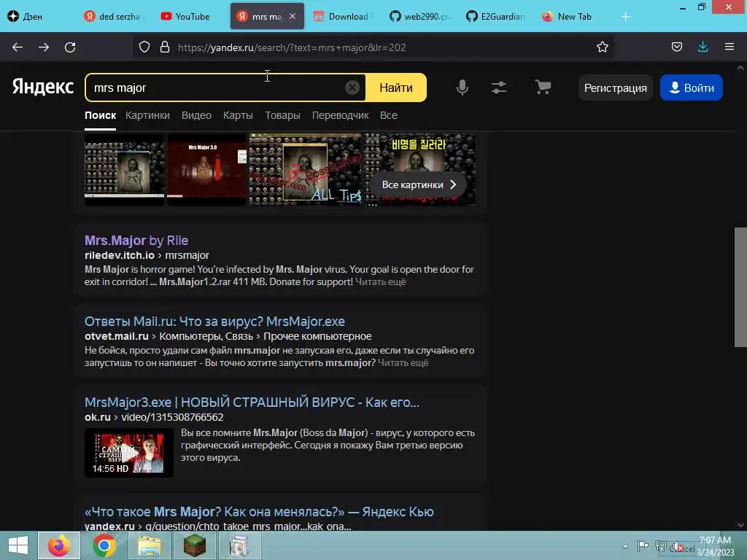Click the ok.ru video path
747x560 pixels.
154,417
